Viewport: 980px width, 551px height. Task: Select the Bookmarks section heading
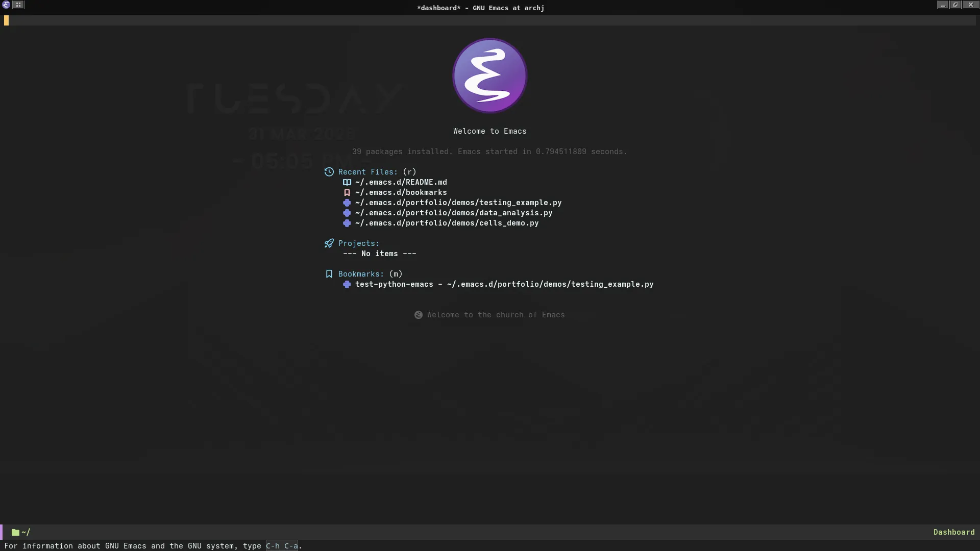pyautogui.click(x=361, y=274)
